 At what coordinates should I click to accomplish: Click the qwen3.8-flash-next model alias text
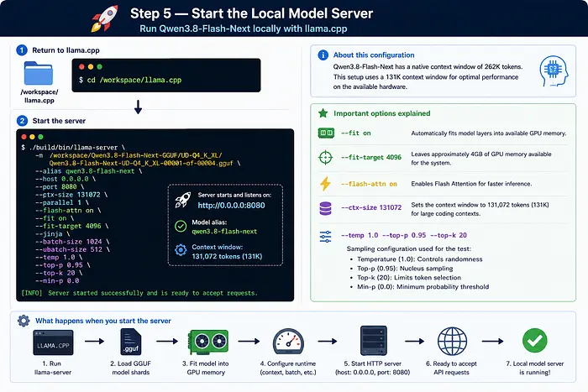click(224, 232)
